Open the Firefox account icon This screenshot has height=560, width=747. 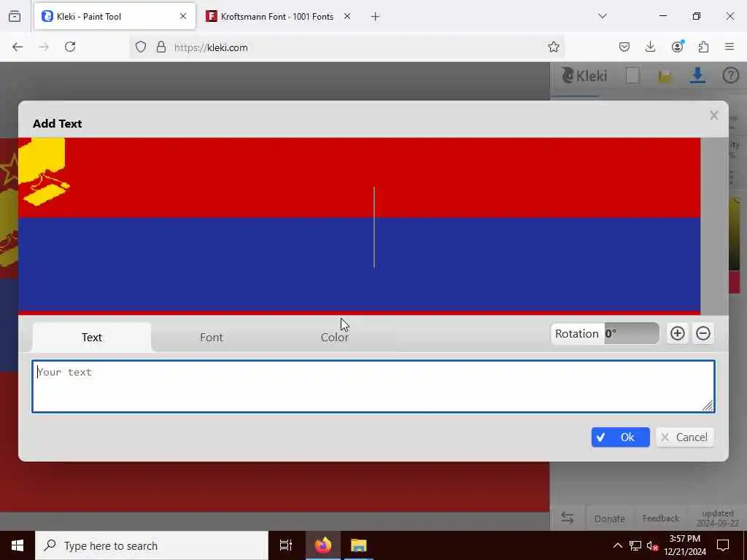point(677,47)
